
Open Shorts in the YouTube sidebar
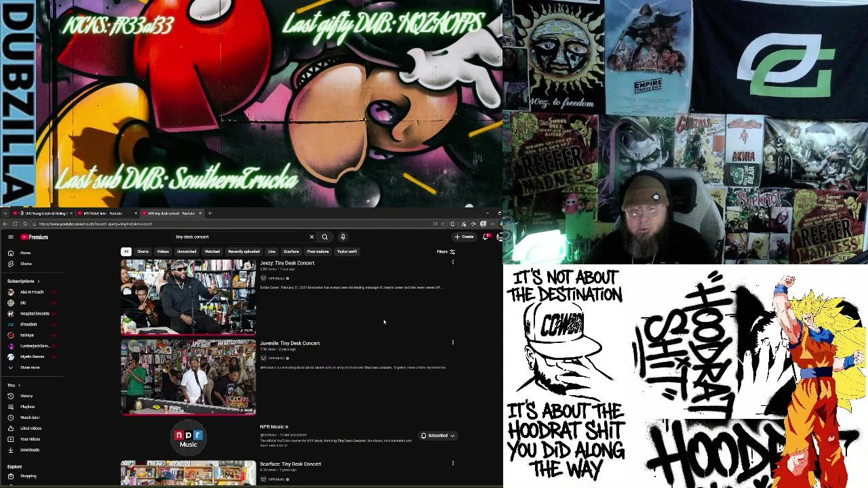[x=25, y=264]
